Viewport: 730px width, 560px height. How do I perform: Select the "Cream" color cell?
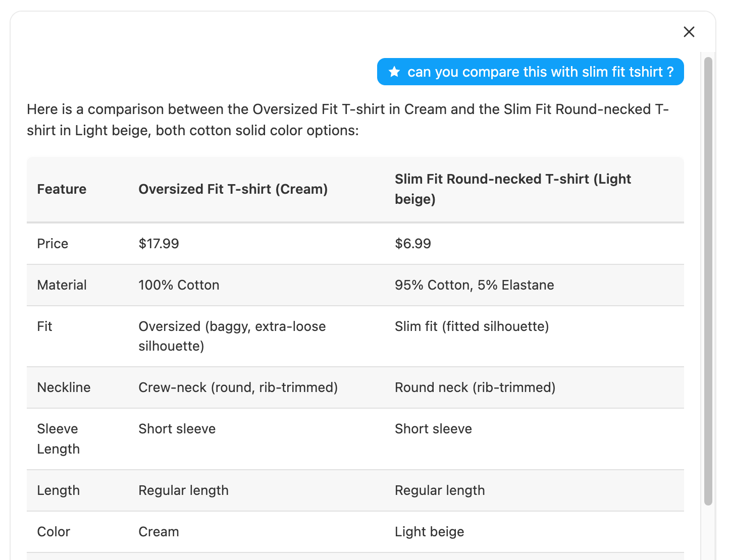click(159, 532)
